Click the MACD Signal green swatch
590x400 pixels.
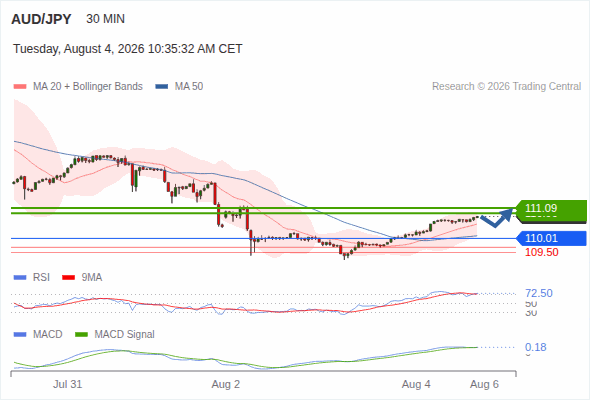point(81,335)
